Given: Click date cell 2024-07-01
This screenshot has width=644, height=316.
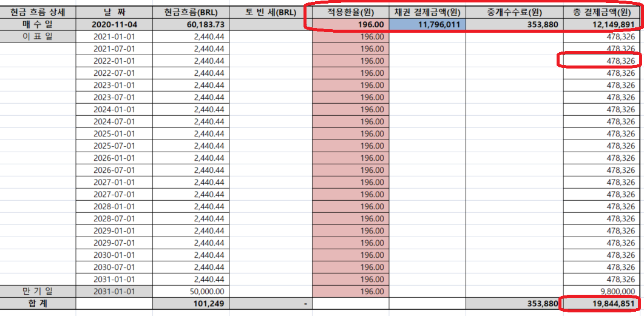Looking at the screenshot, I should [x=114, y=121].
